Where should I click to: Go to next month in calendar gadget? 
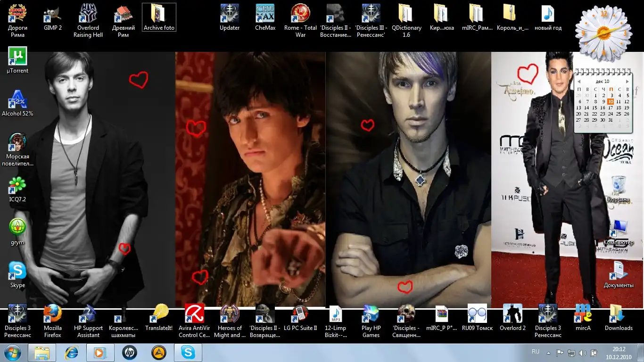coord(627,82)
